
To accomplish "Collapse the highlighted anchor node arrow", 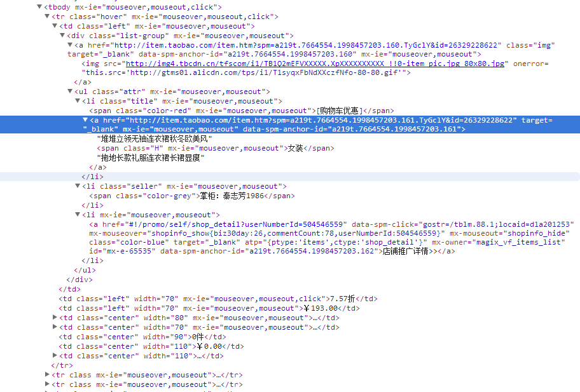I will point(85,119).
